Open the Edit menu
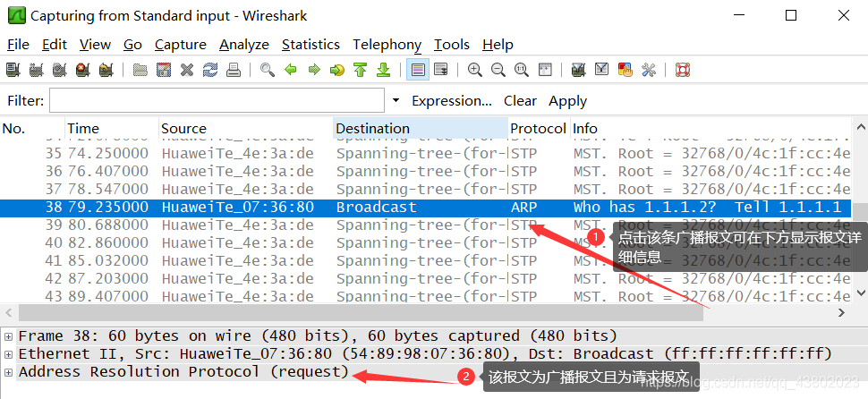The image size is (868, 399). point(55,44)
